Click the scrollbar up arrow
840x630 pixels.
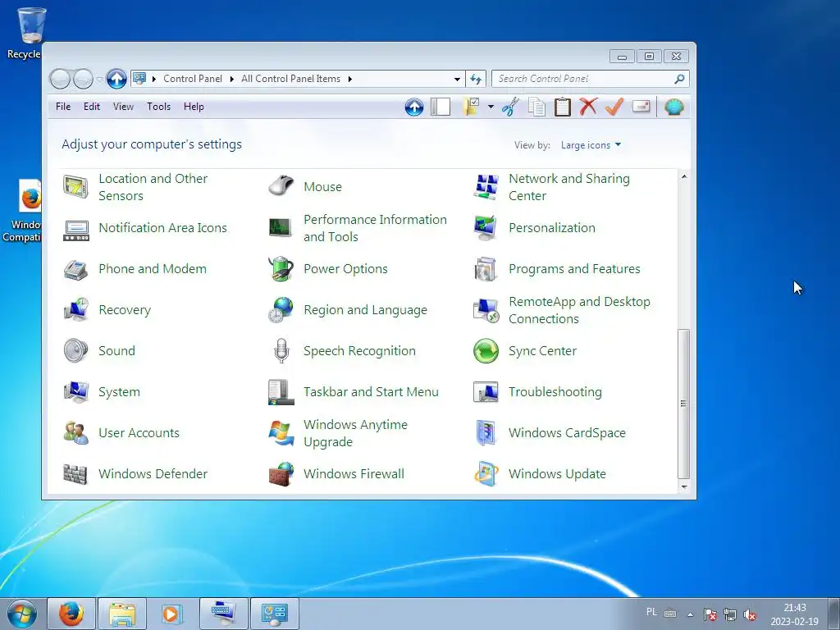683,176
